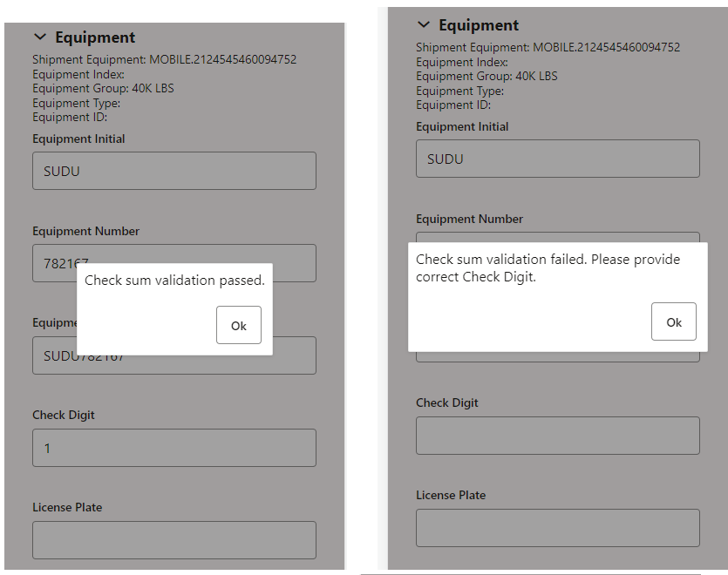The width and height of the screenshot is (728, 575).
Task: Click Check Digit field containing 1
Action: [173, 448]
